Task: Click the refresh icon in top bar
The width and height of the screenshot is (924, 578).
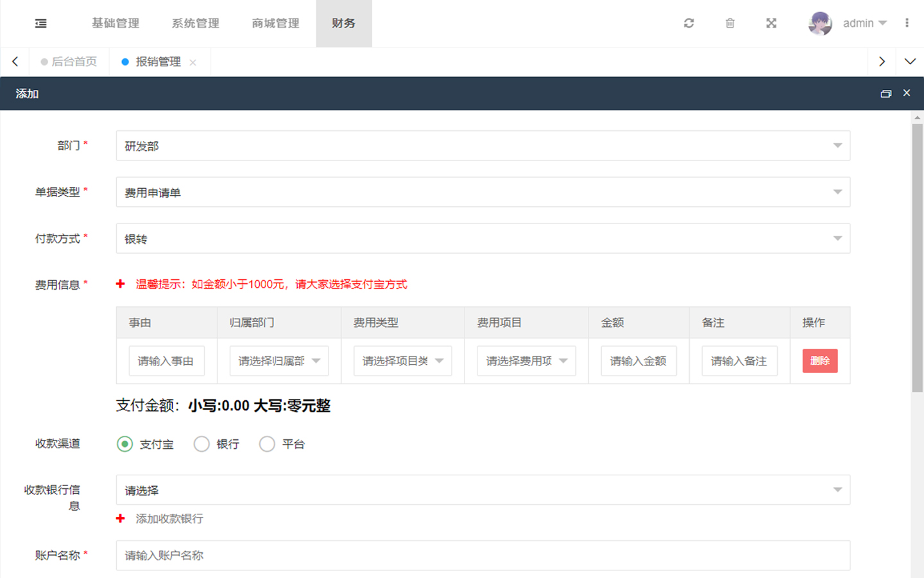Action: (x=689, y=23)
